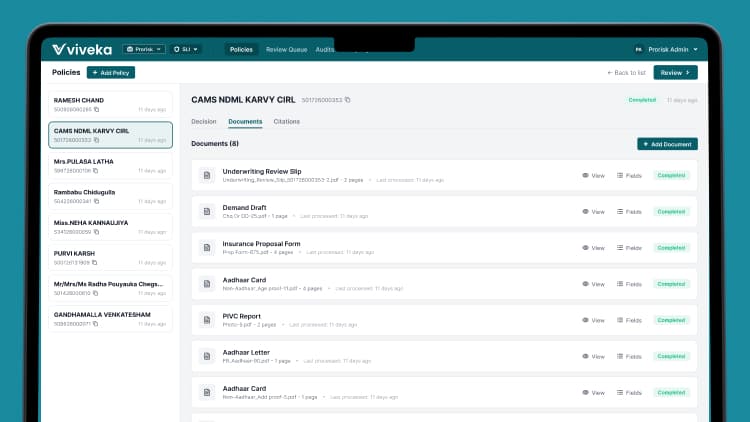Select CAMS NDML KARVY CIRL policy in sidebar
This screenshot has width=750, height=422.
(110, 135)
